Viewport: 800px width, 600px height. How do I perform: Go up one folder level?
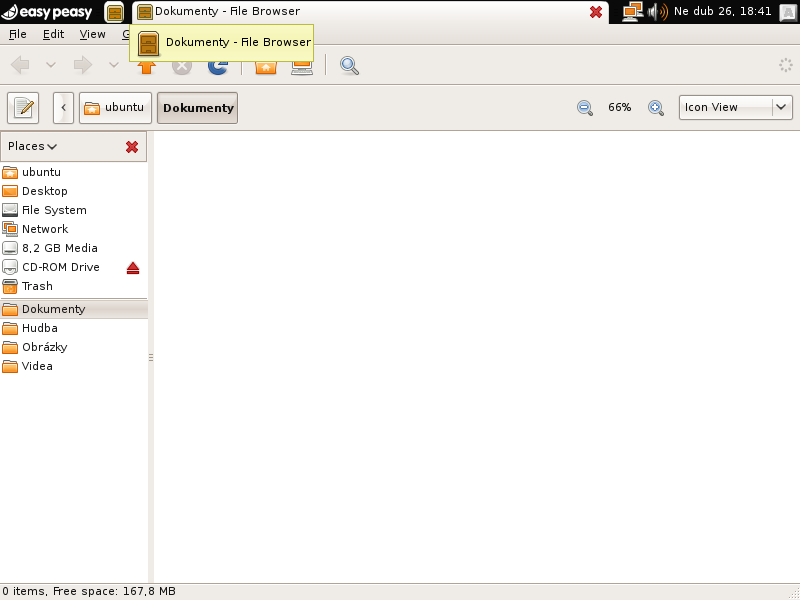[146, 68]
